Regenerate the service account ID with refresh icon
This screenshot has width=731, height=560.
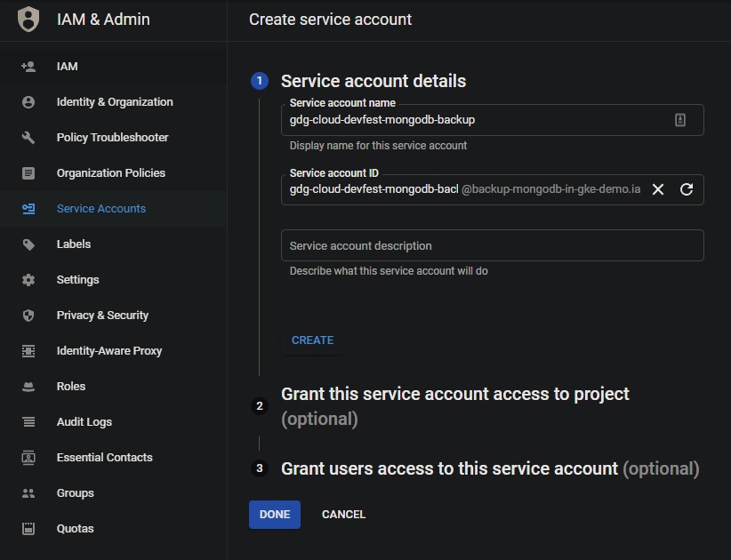click(687, 189)
